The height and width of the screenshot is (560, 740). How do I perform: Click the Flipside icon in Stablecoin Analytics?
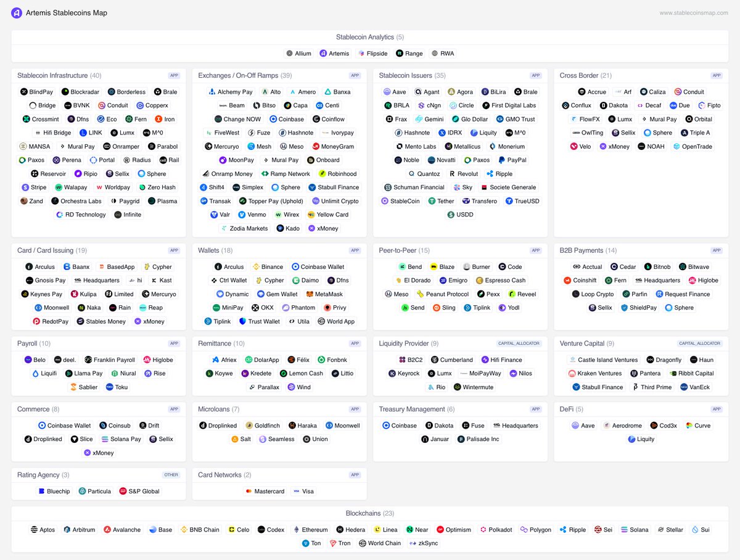(x=361, y=54)
